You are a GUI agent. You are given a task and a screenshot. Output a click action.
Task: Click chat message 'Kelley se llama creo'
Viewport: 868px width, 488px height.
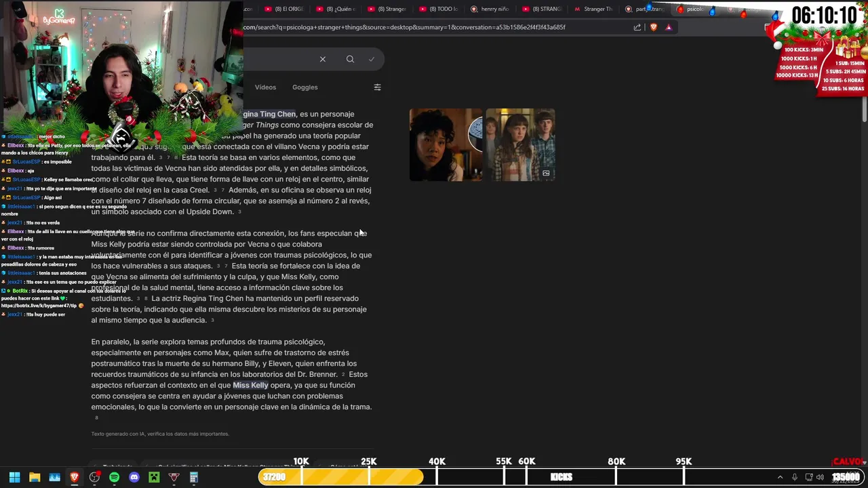pos(68,180)
